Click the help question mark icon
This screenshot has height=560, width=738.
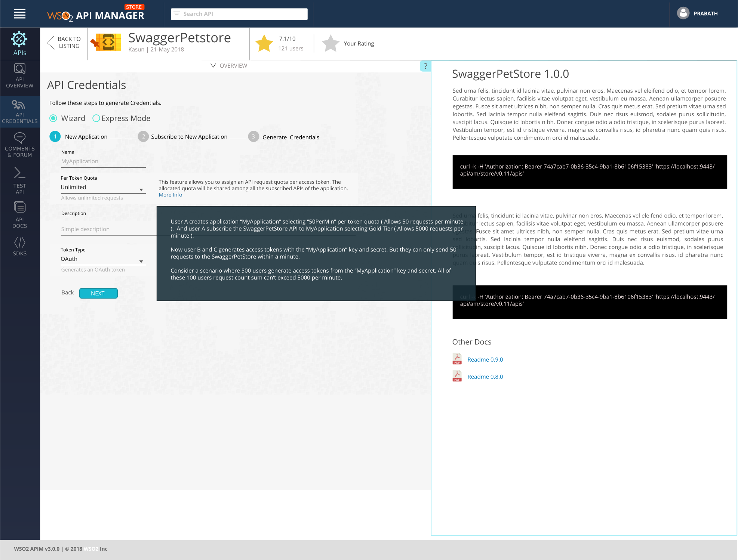(x=425, y=66)
